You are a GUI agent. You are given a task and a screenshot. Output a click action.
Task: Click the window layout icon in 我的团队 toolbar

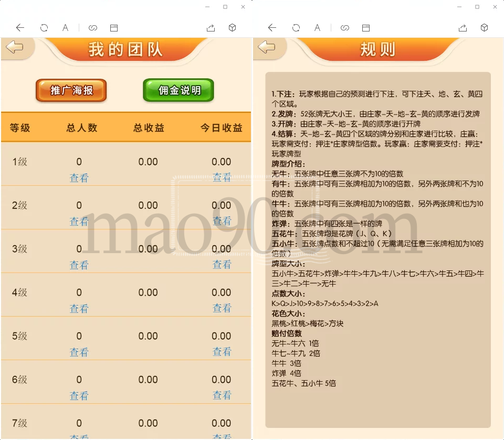114,28
